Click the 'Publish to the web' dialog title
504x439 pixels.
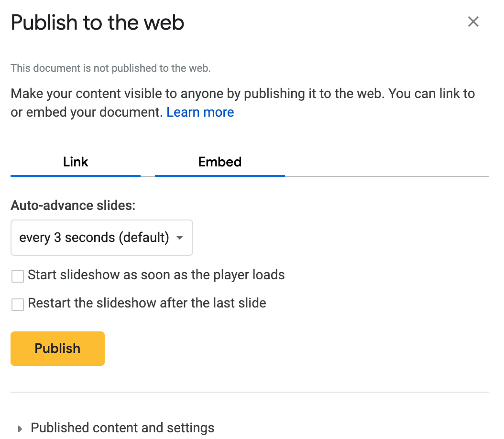98,23
